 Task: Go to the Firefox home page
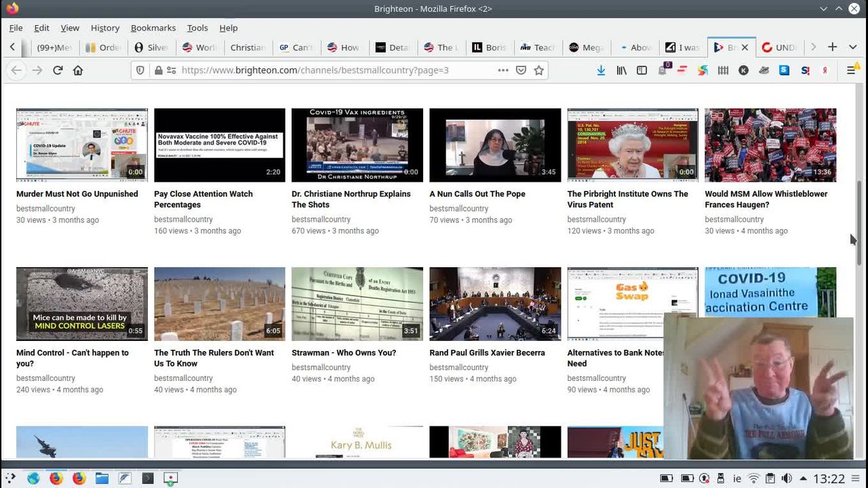78,70
